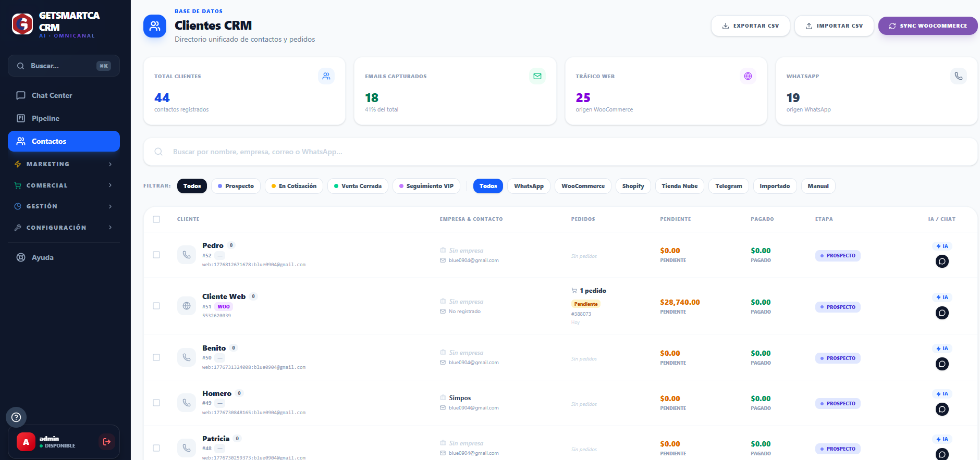Open chat bubble icon in Benito's row
This screenshot has width=980, height=460.
(x=942, y=364)
